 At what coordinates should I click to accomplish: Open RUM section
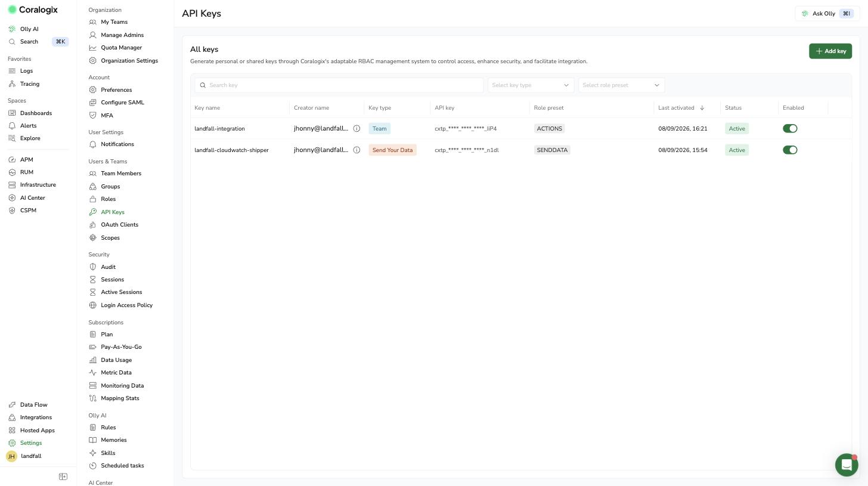(21, 172)
